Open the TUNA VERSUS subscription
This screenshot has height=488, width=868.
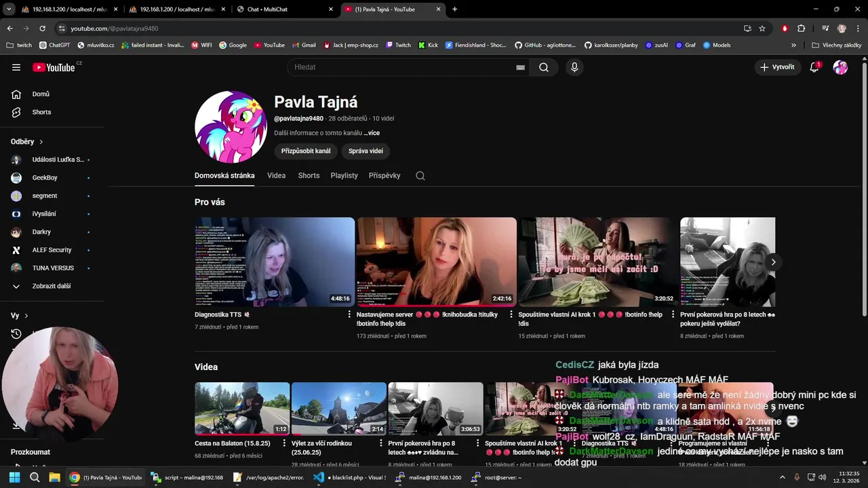coord(53,268)
